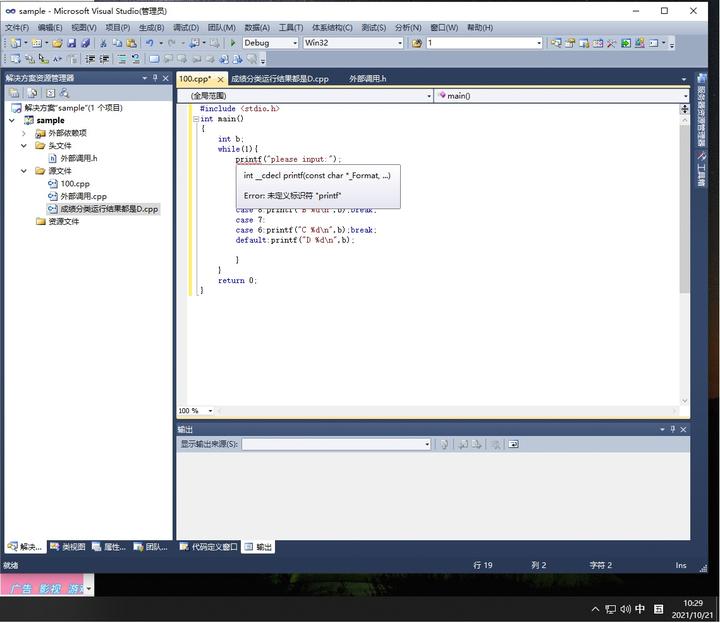Expand the 外部依赖项 tree node
720x623 pixels.
point(26,133)
